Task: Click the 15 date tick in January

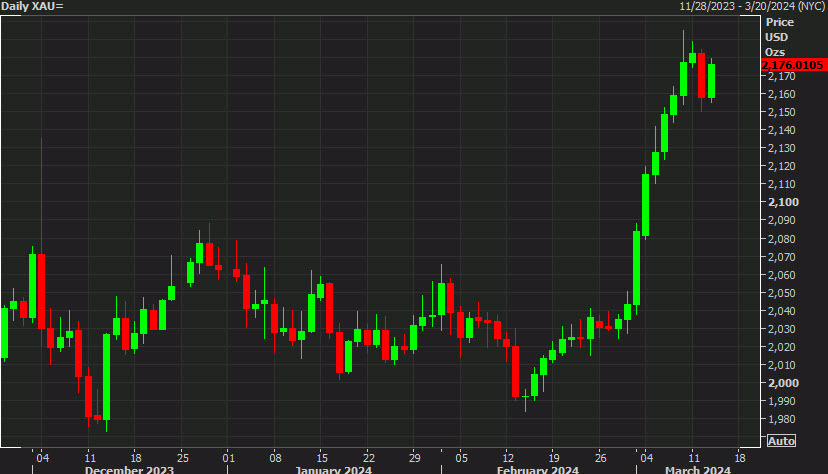Action: click(322, 458)
